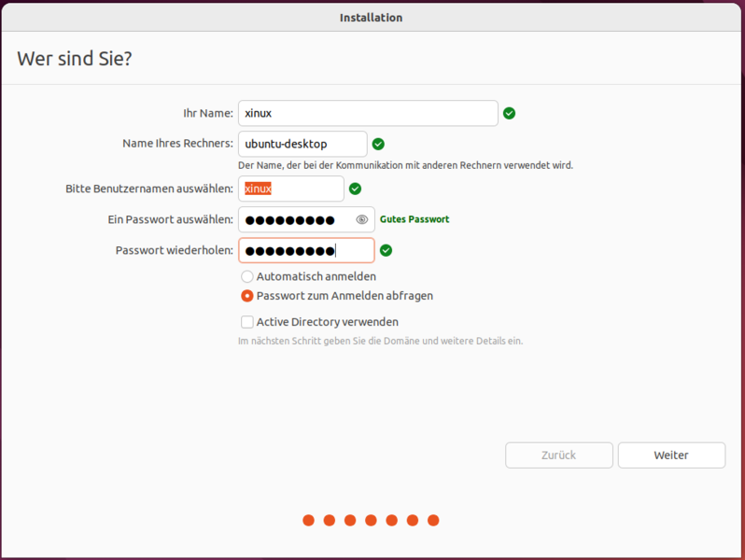745x560 pixels.
Task: Focus the Ihr Name text field
Action: 368,113
